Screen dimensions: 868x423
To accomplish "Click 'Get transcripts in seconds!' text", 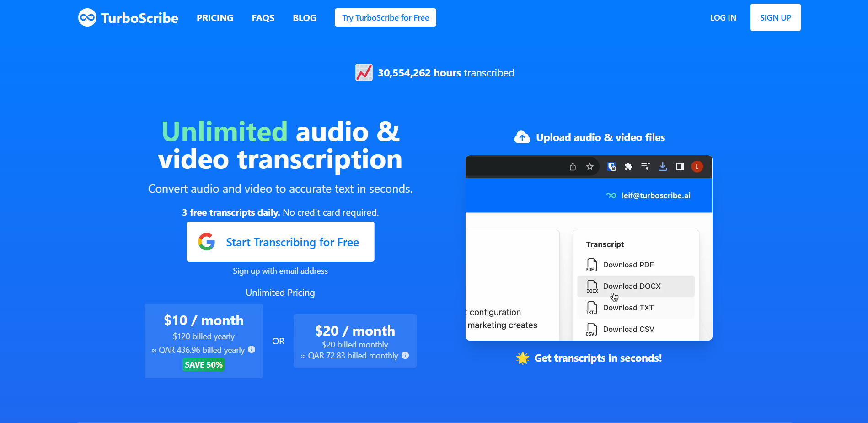I will point(598,358).
